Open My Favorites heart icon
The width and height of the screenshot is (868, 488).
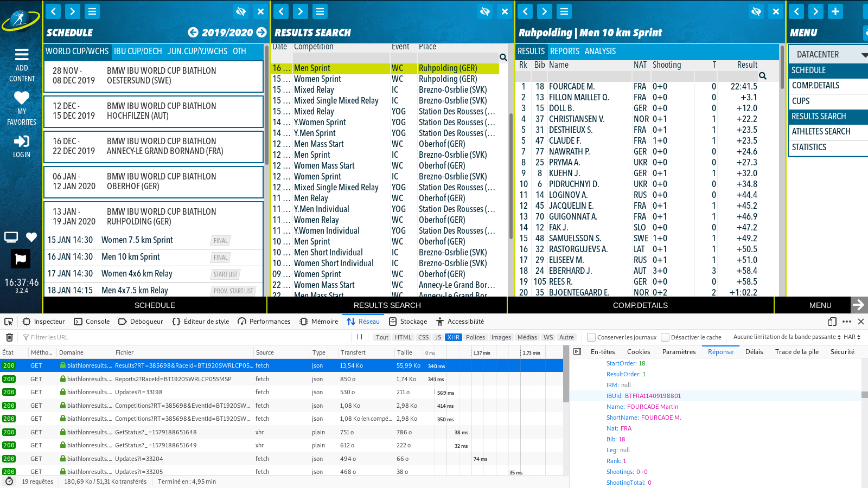[x=22, y=98]
